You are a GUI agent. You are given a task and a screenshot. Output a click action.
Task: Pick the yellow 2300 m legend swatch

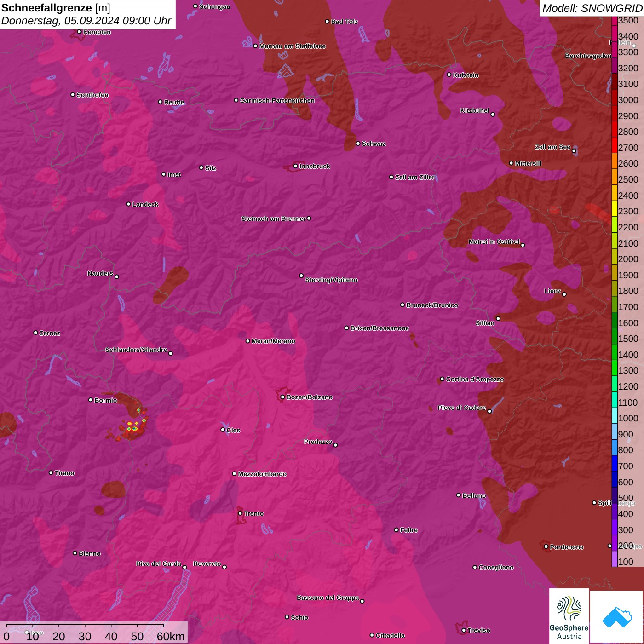click(x=615, y=208)
